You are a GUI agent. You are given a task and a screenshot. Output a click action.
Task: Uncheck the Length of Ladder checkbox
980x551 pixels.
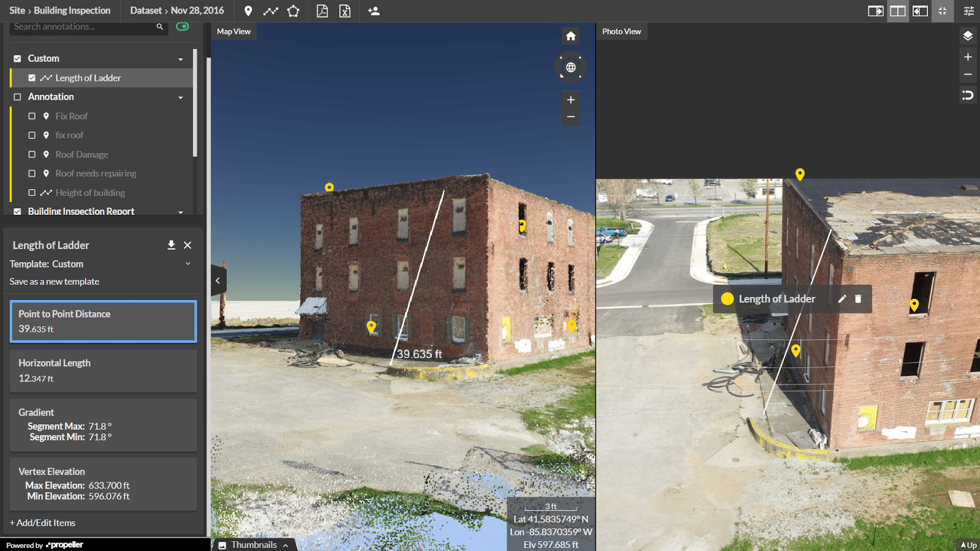click(32, 78)
